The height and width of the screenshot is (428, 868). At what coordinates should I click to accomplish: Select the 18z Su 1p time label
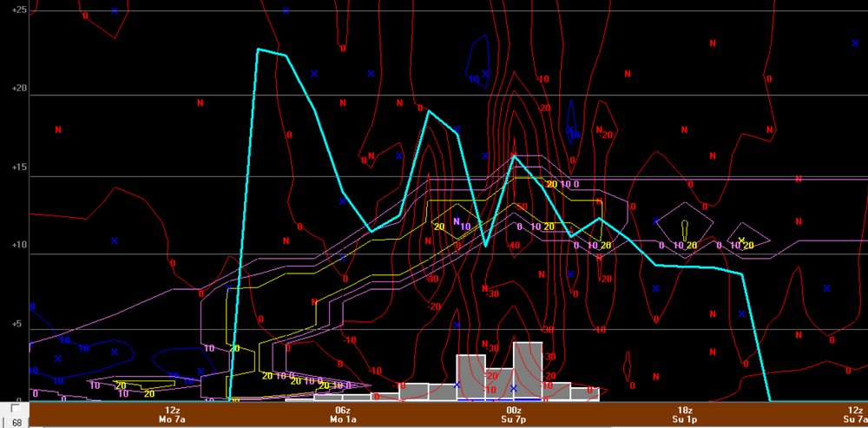pos(685,415)
